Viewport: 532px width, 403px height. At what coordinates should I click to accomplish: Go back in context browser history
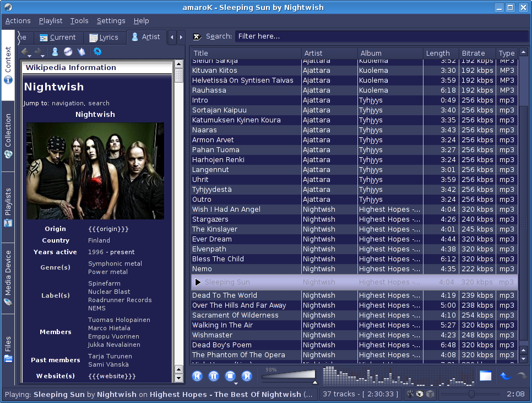(x=25, y=52)
